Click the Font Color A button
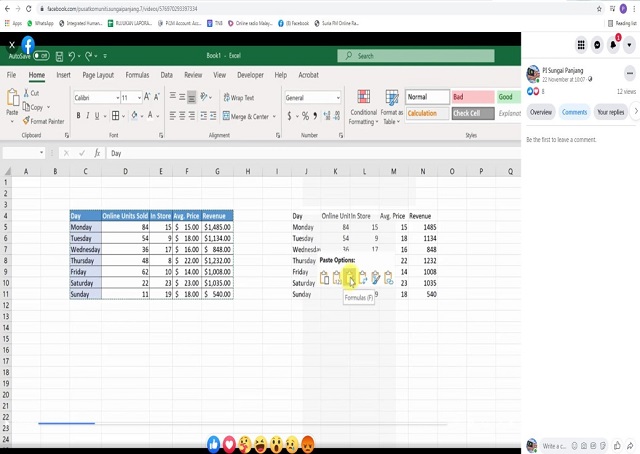The image size is (640, 454). pyautogui.click(x=150, y=116)
